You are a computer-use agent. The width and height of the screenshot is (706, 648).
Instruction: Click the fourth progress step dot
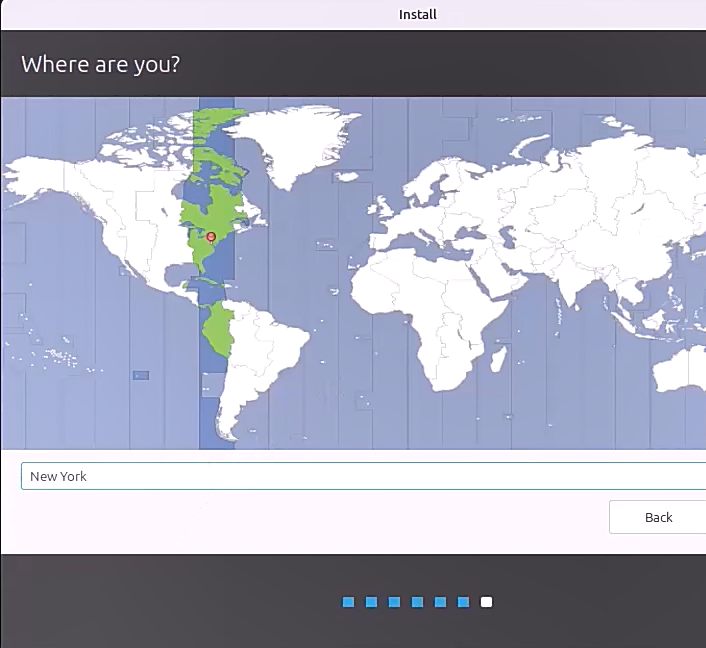417,602
